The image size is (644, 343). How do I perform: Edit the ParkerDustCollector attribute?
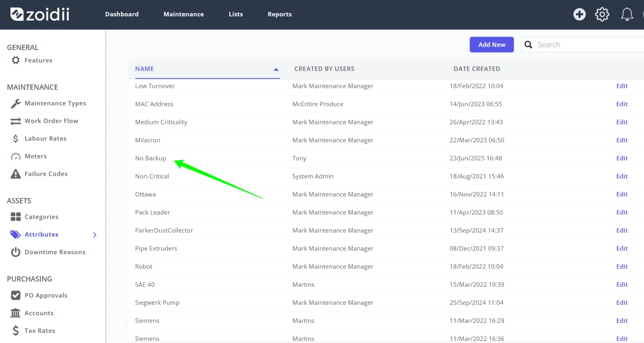(x=622, y=231)
